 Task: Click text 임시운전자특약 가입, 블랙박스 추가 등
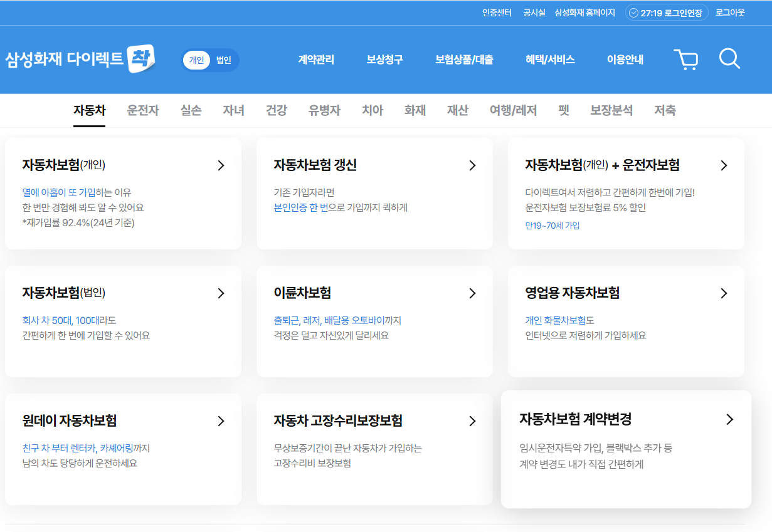tap(596, 449)
